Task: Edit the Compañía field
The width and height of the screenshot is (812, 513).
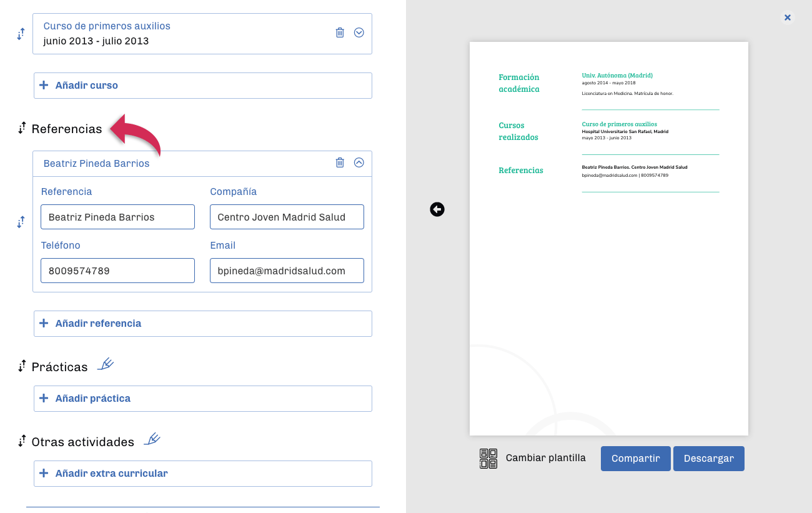Action: click(287, 217)
